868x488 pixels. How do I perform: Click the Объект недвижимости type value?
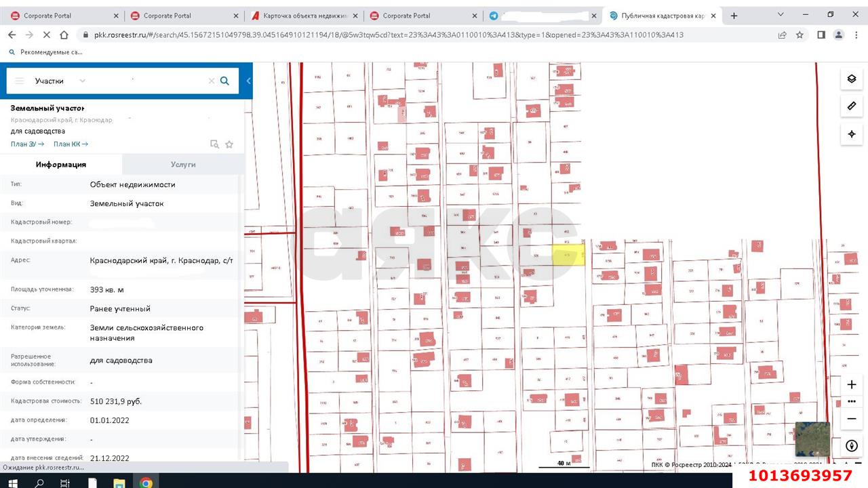click(133, 184)
